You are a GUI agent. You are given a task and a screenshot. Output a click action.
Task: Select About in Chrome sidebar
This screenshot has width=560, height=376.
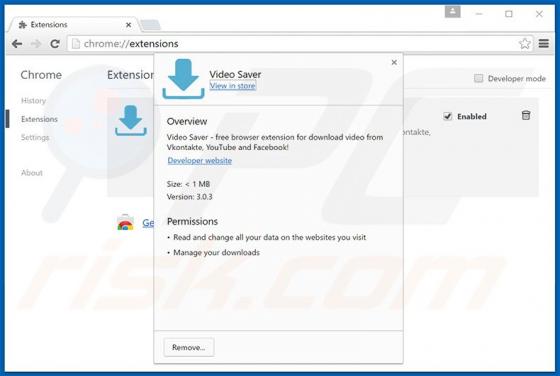[32, 173]
